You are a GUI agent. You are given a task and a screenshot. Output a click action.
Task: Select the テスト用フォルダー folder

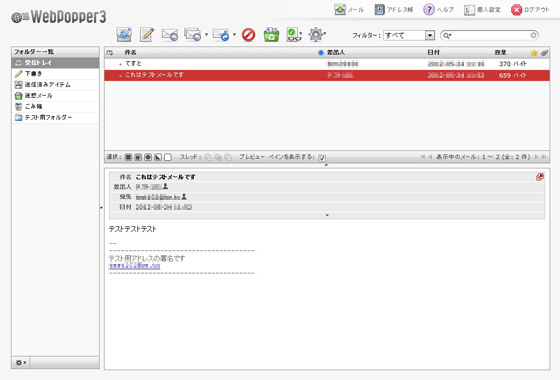[55, 118]
